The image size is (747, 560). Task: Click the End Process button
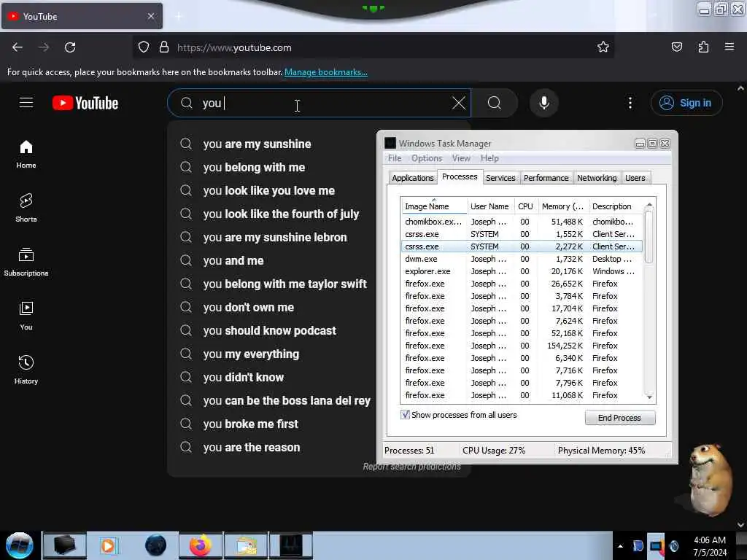pyautogui.click(x=620, y=418)
